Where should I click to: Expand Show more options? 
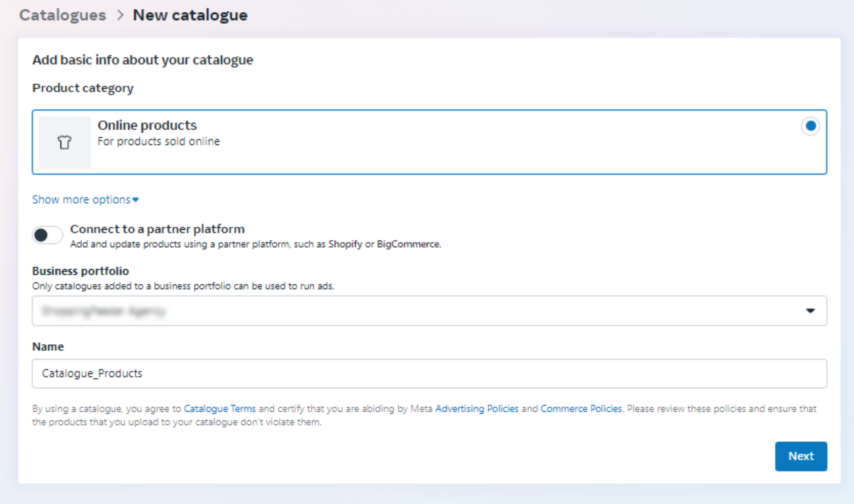81,200
